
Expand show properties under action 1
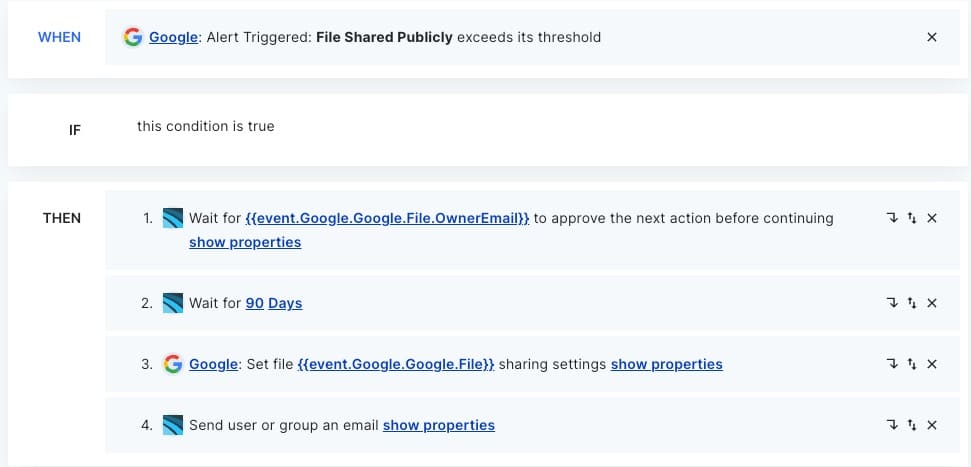[245, 242]
